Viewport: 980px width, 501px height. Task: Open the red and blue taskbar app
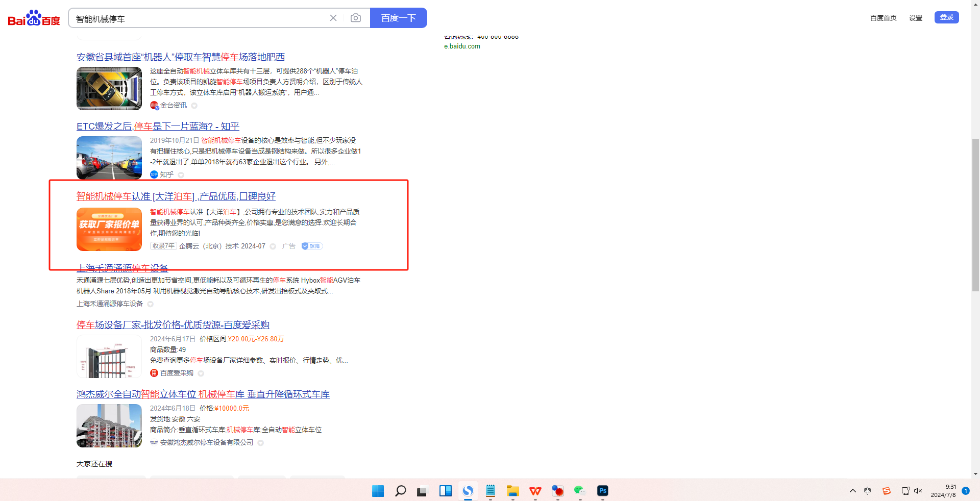[x=558, y=491]
